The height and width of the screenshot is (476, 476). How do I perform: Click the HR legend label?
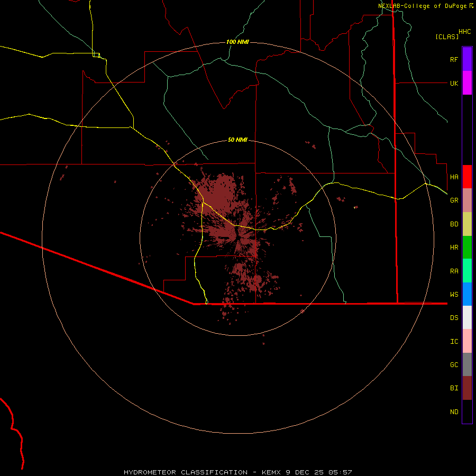click(454, 248)
